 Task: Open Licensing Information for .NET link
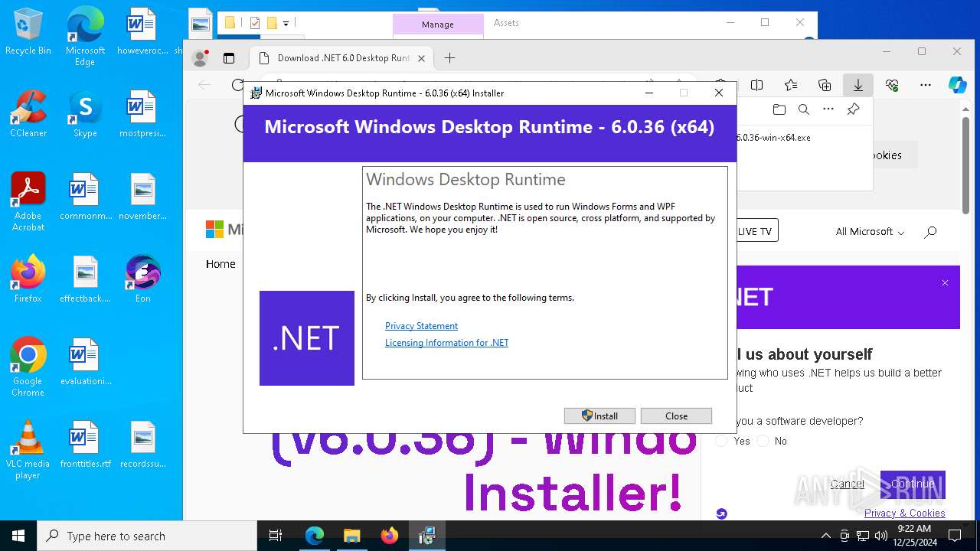pos(446,343)
